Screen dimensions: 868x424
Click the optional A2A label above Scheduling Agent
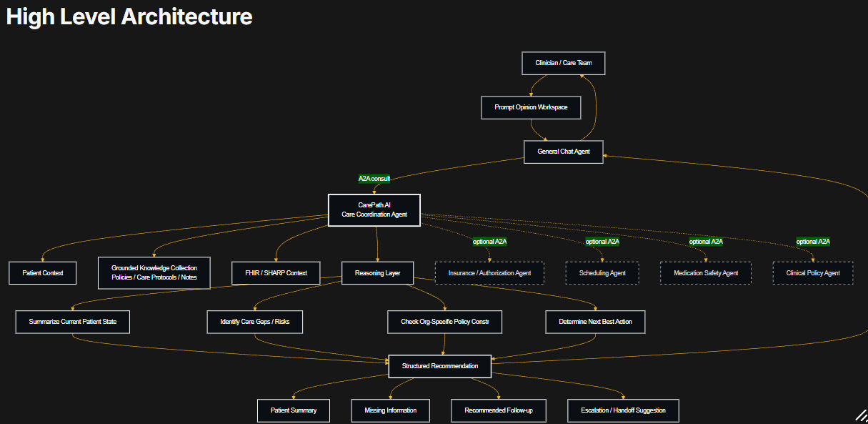click(602, 241)
